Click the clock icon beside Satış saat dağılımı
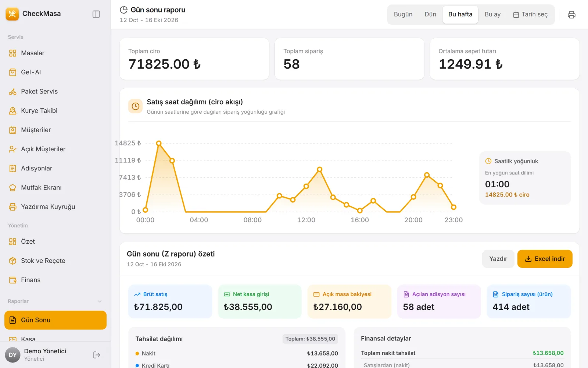Screen dimensions: 588x368 coord(135,106)
